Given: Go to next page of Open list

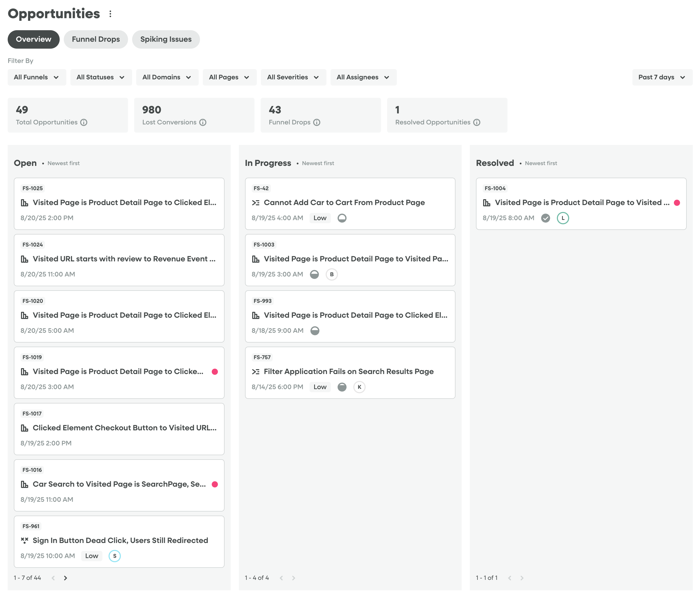Looking at the screenshot, I should (66, 578).
